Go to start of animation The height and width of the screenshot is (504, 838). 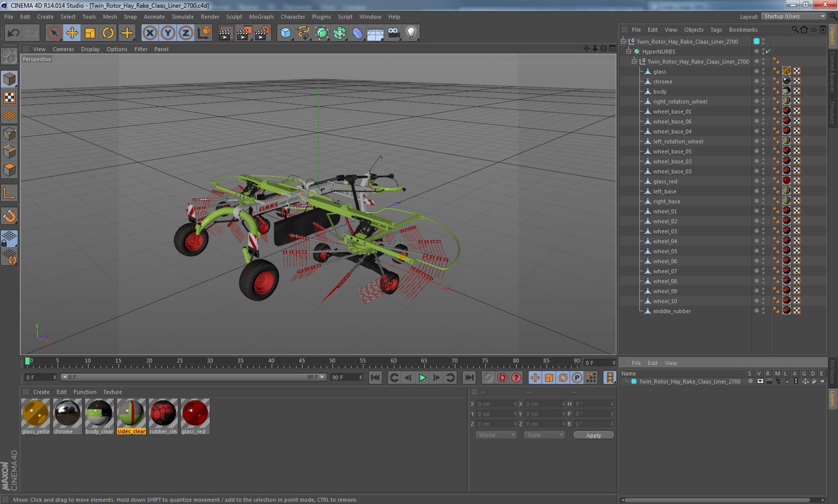tap(375, 378)
